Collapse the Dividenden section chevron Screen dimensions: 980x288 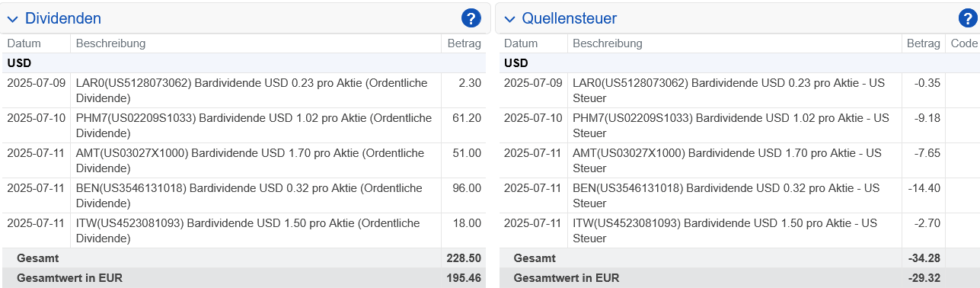coord(12,19)
